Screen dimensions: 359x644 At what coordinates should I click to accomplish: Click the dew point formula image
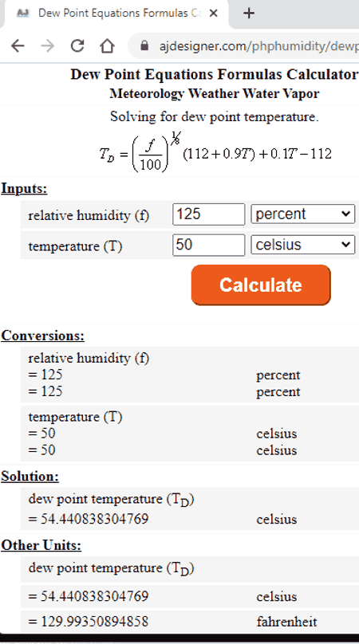click(215, 152)
